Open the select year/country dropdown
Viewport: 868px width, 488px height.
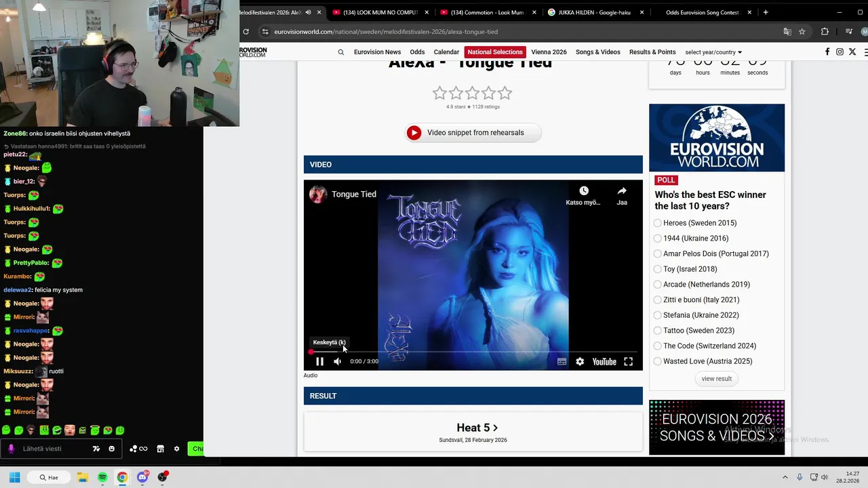pyautogui.click(x=713, y=52)
